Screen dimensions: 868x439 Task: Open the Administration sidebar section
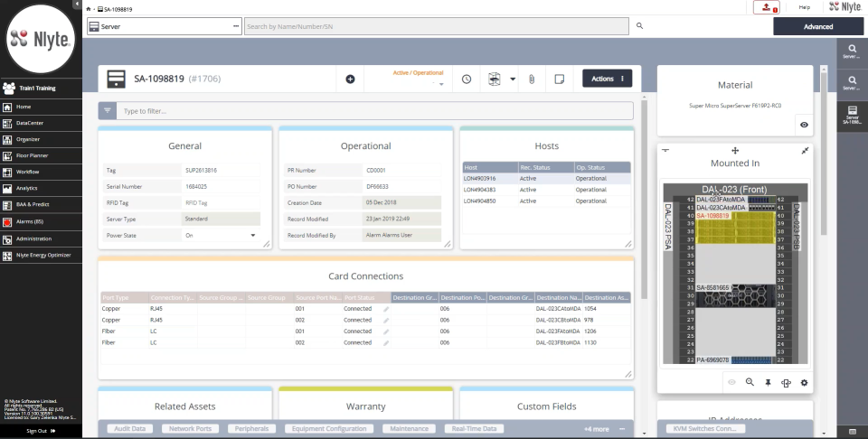coord(41,238)
